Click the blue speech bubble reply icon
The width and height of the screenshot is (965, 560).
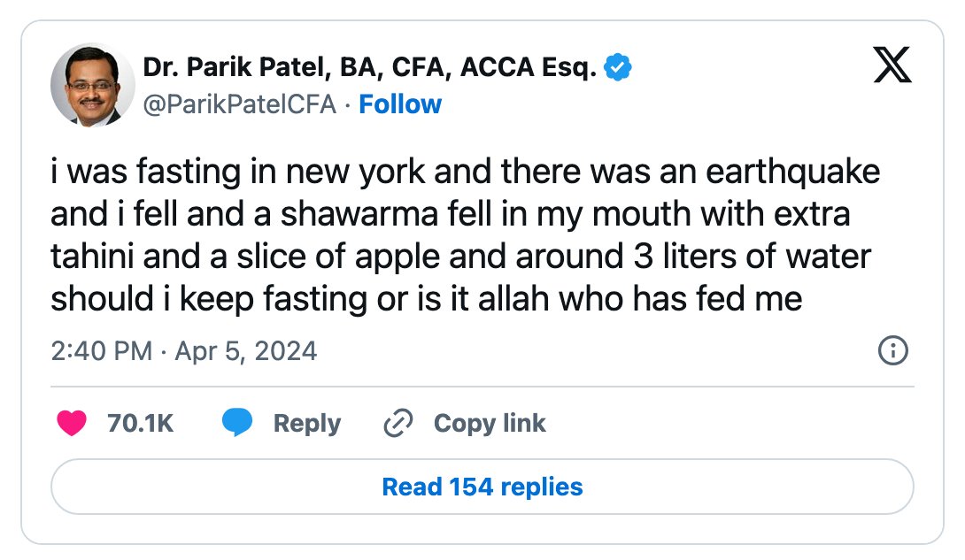tap(237, 422)
